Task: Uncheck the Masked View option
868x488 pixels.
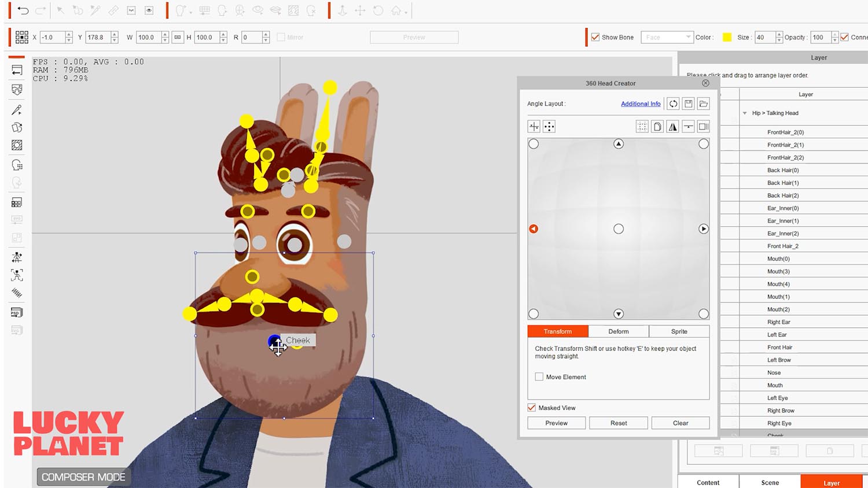Action: pyautogui.click(x=532, y=408)
